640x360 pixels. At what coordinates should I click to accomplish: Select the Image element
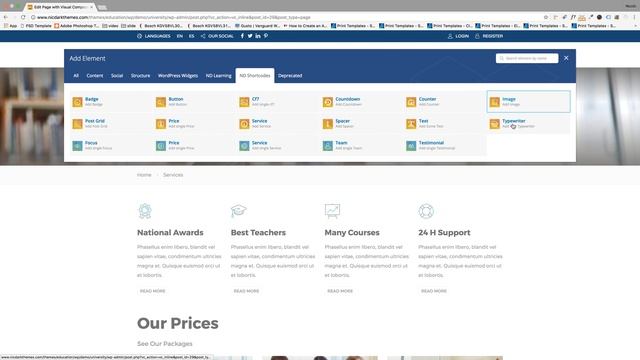(x=528, y=102)
